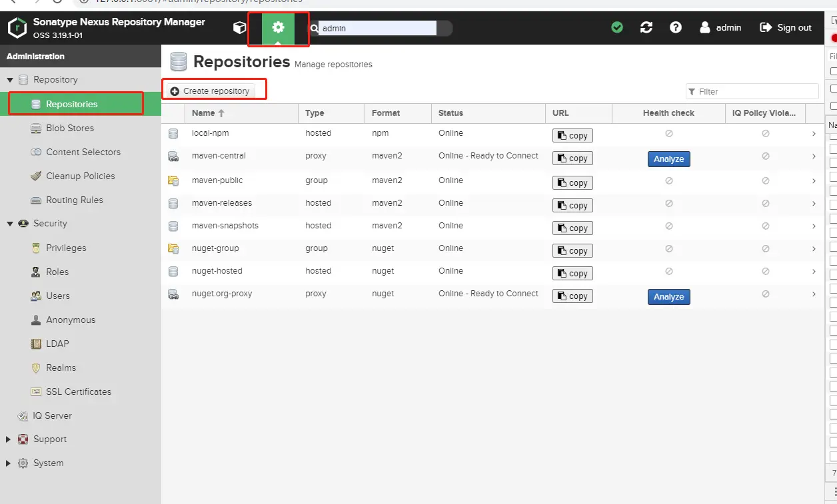This screenshot has height=504, width=837.
Task: Open the nuget-group row chevron
Action: [x=814, y=249]
